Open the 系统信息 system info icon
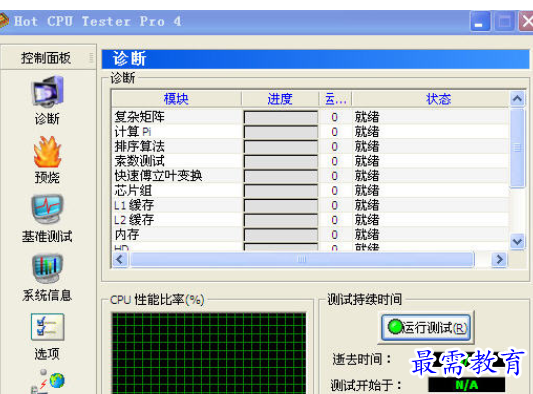The image size is (533, 394). coord(47,269)
